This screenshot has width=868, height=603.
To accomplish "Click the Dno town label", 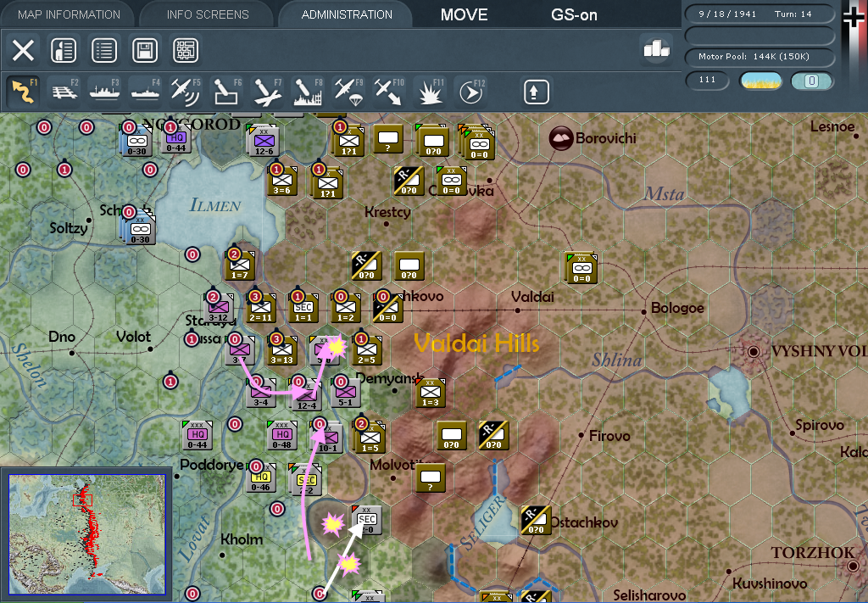I will click(x=61, y=337).
